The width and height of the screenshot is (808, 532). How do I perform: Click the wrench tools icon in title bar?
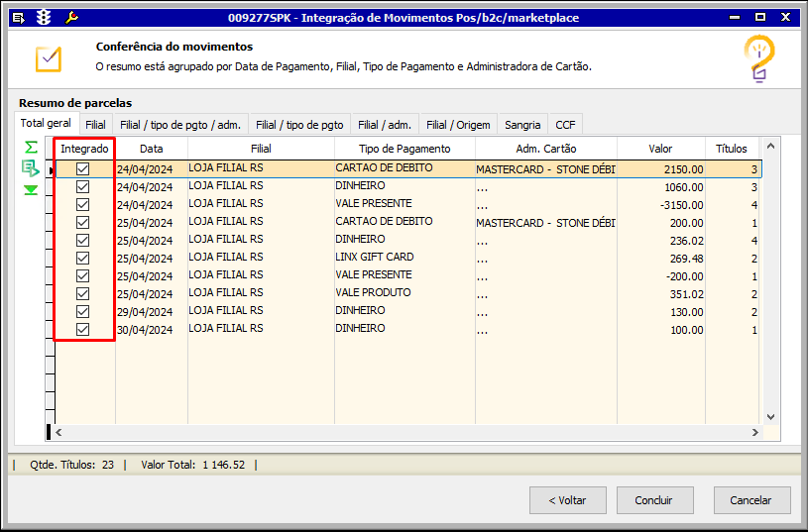coord(71,18)
